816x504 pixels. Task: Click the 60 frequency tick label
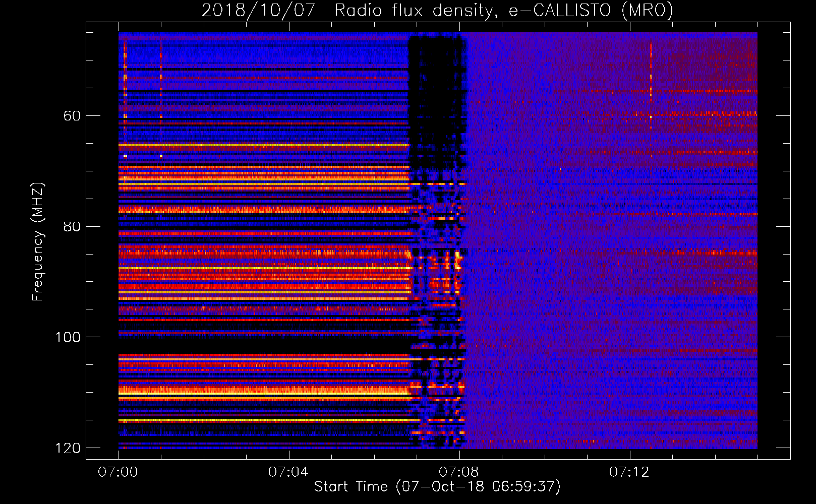pyautogui.click(x=72, y=116)
